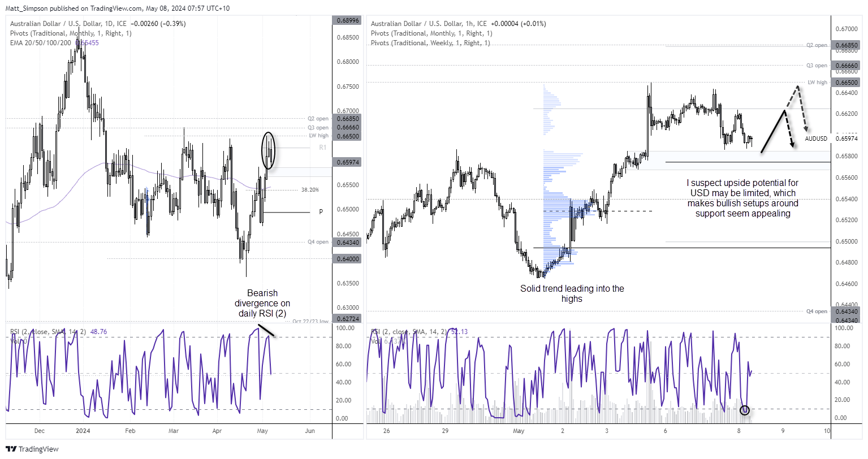Click the daily chart change value -0.00260 (-0.39%)
The width and height of the screenshot is (868, 459).
coord(158,24)
